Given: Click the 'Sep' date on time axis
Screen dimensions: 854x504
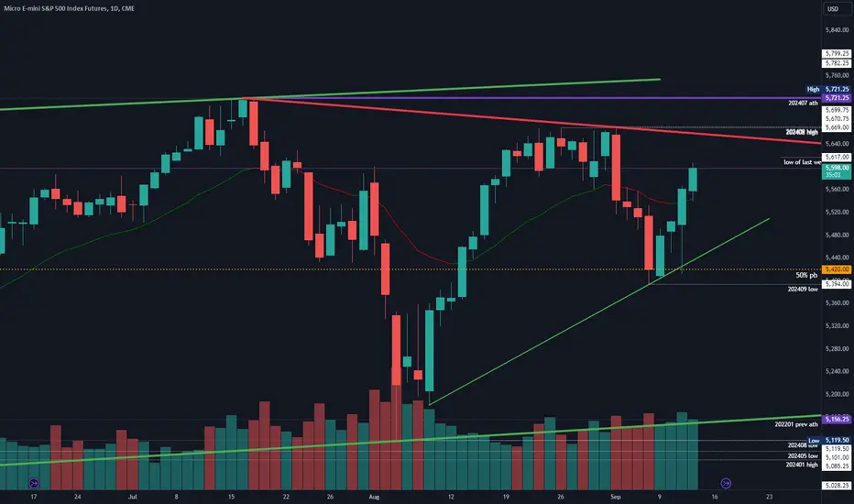Looking at the screenshot, I should (x=616, y=497).
